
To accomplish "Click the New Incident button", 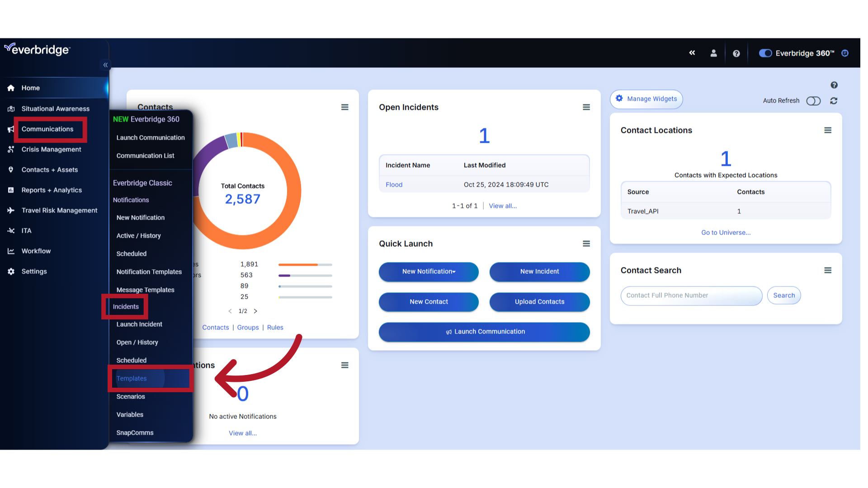I will click(539, 272).
